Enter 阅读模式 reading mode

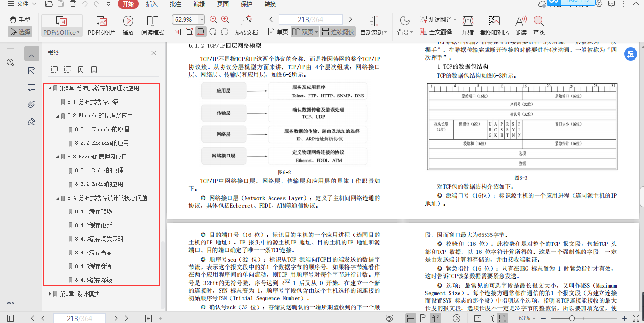(152, 25)
